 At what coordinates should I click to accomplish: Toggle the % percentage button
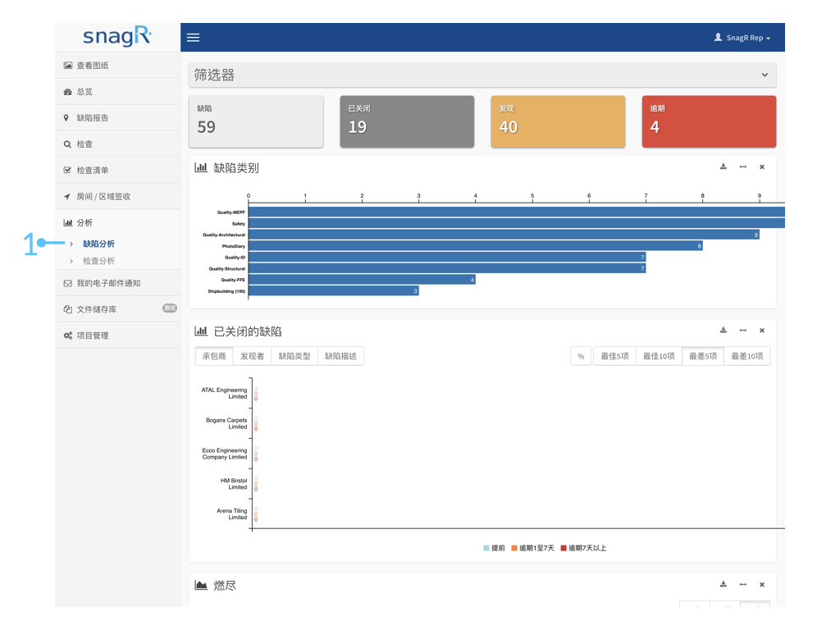pos(581,356)
